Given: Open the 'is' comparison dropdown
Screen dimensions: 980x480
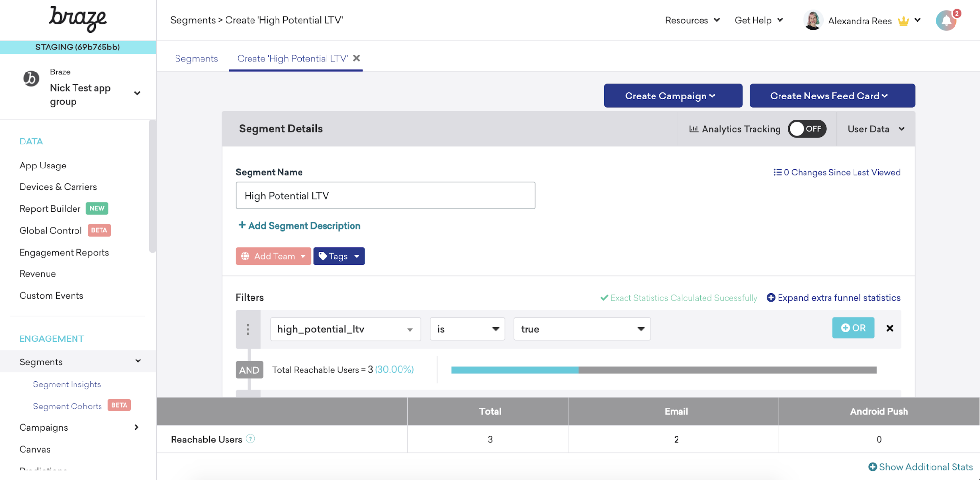Looking at the screenshot, I should pos(467,329).
